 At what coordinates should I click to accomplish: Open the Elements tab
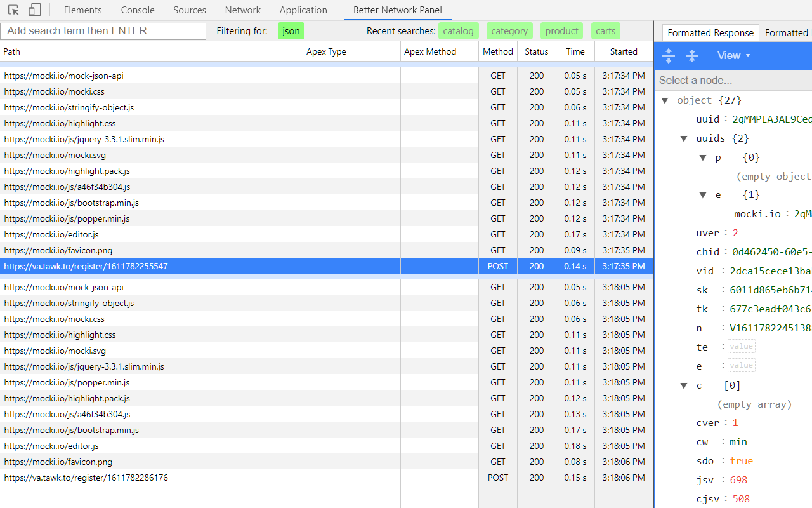click(82, 10)
